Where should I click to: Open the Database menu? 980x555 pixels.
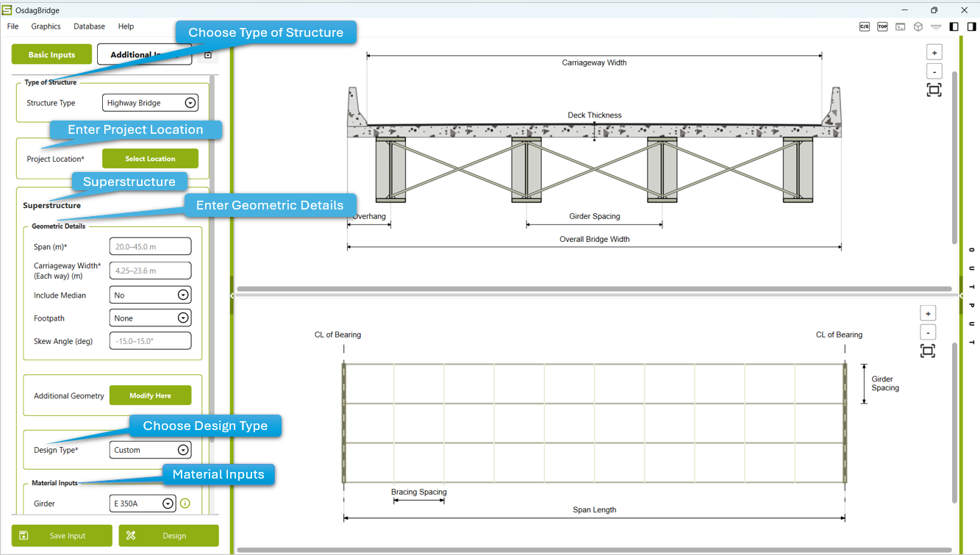click(89, 26)
